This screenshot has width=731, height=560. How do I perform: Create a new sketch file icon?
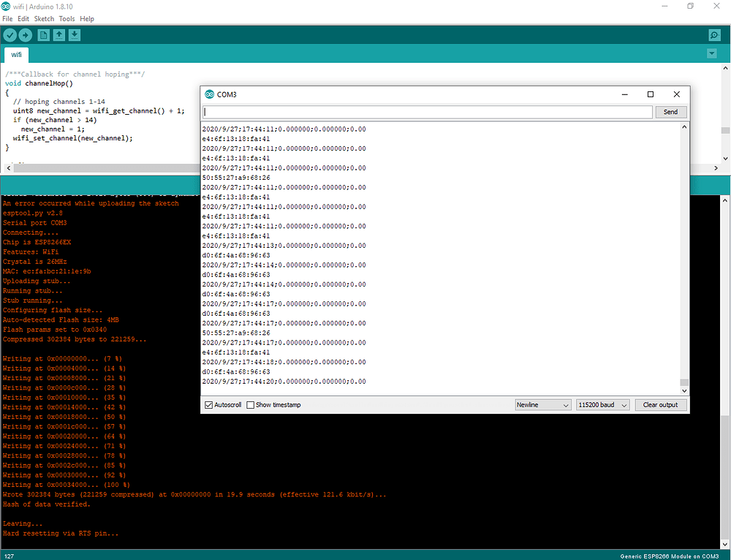(43, 35)
